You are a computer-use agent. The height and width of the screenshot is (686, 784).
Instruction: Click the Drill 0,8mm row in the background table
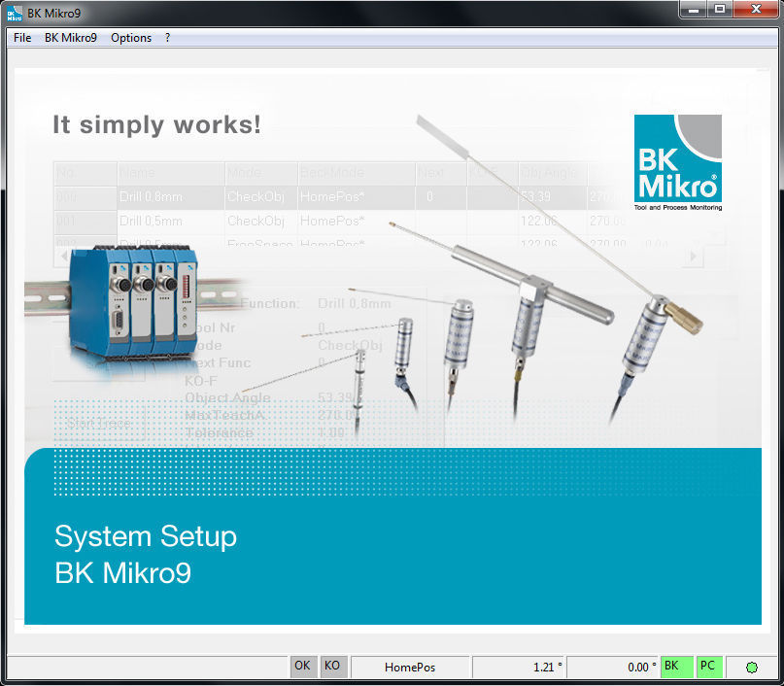tap(153, 196)
